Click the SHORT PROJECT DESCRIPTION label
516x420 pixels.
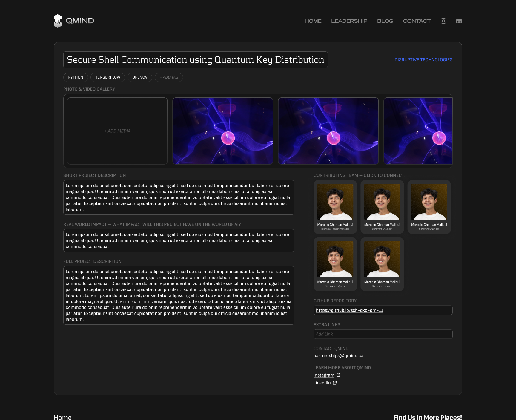pyautogui.click(x=94, y=175)
